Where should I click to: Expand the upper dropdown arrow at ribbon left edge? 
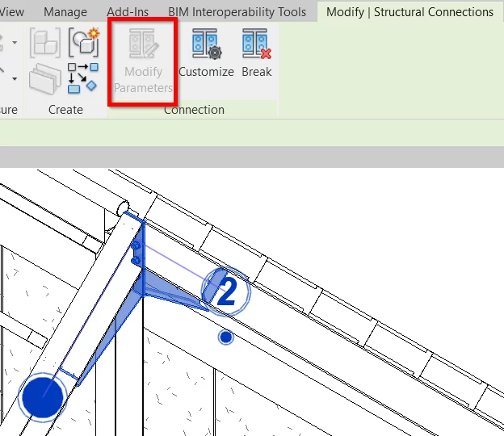pyautogui.click(x=15, y=43)
